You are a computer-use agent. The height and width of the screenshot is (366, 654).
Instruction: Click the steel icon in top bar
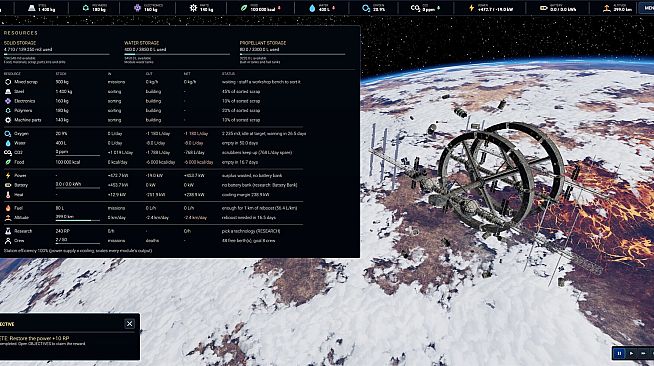pyautogui.click(x=32, y=8)
